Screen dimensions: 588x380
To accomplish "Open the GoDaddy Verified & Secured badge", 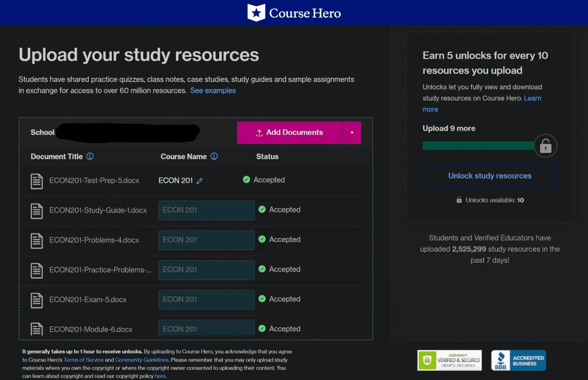I will pos(449,360).
